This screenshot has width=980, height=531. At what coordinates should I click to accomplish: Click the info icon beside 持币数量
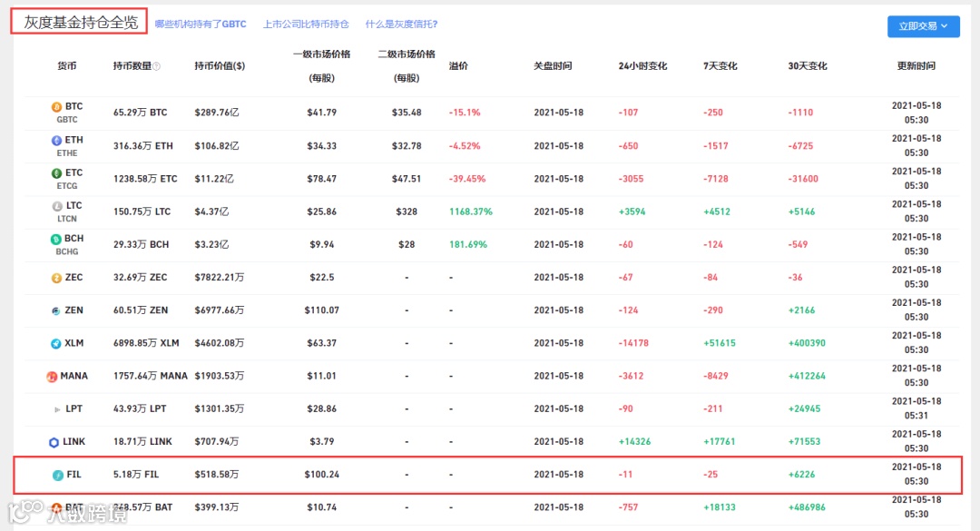tap(156, 66)
